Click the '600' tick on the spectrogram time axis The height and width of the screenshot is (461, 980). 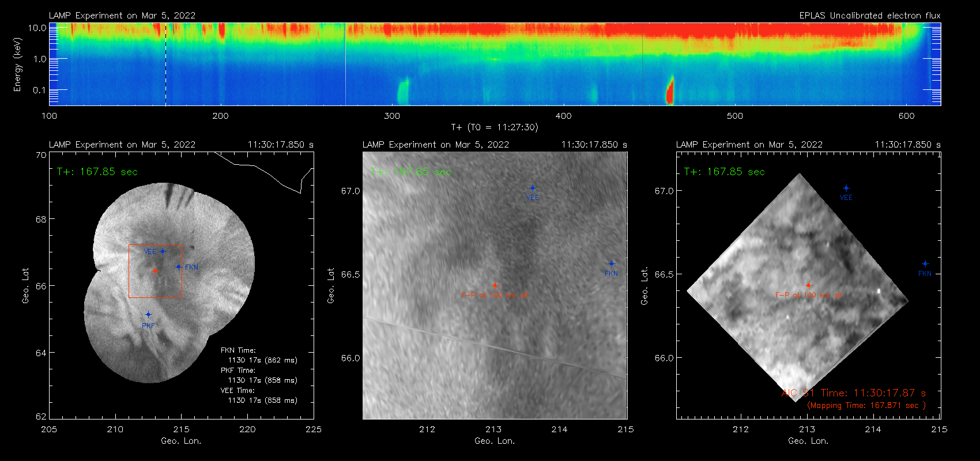907,116
